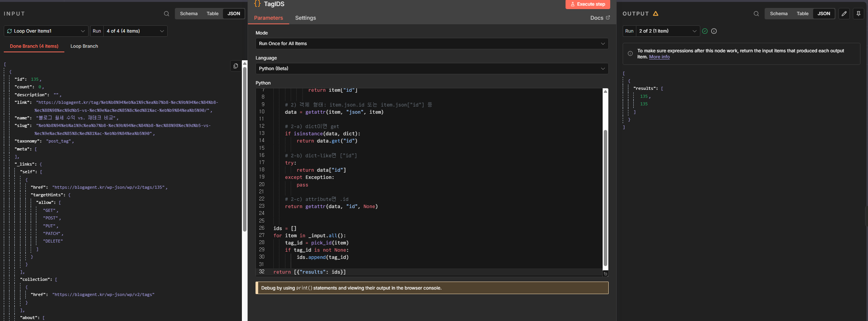The width and height of the screenshot is (868, 321).
Task: Open the Language dropdown showing Python (Beta)
Action: [x=432, y=69]
